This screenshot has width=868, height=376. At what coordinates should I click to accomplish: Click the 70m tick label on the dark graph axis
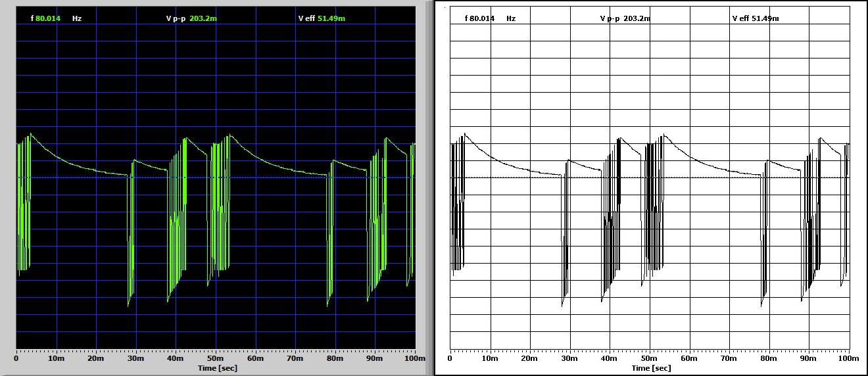coord(295,359)
